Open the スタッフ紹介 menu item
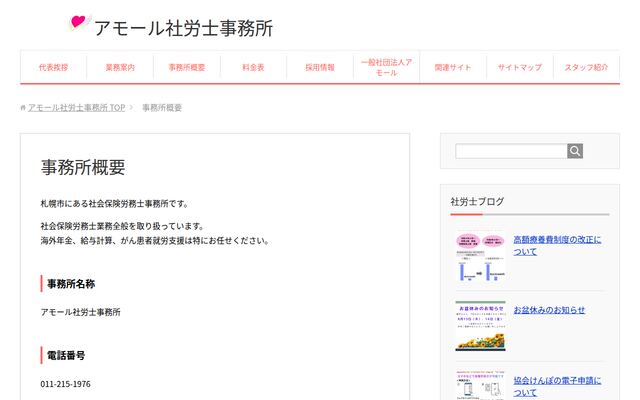 [x=587, y=67]
